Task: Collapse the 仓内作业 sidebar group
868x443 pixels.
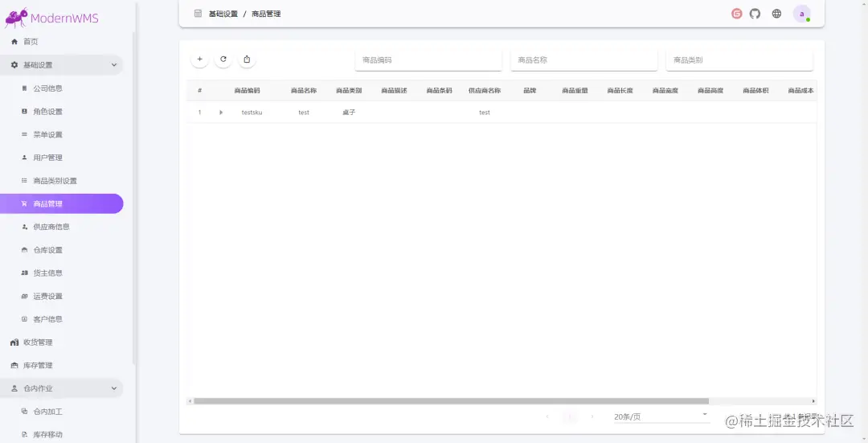Action: click(62, 388)
